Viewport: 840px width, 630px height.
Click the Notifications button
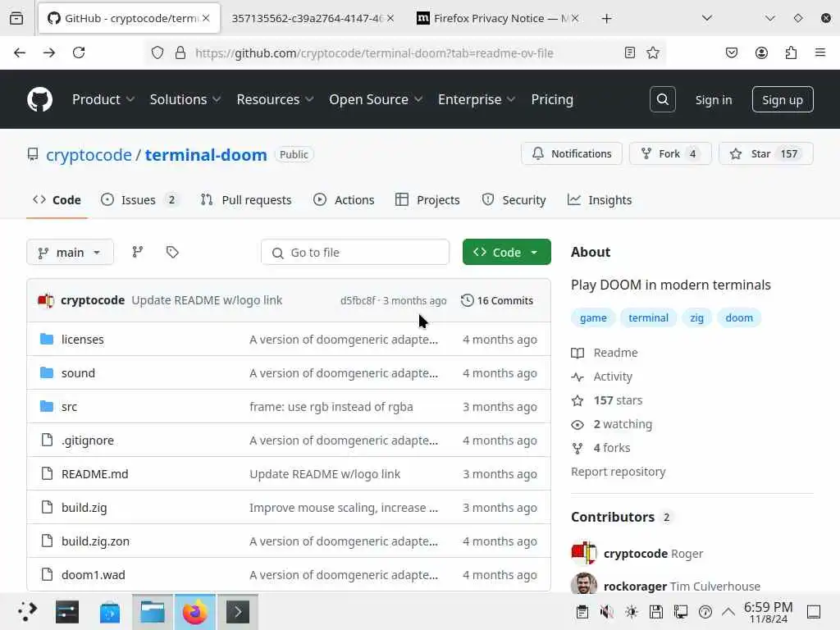572,153
